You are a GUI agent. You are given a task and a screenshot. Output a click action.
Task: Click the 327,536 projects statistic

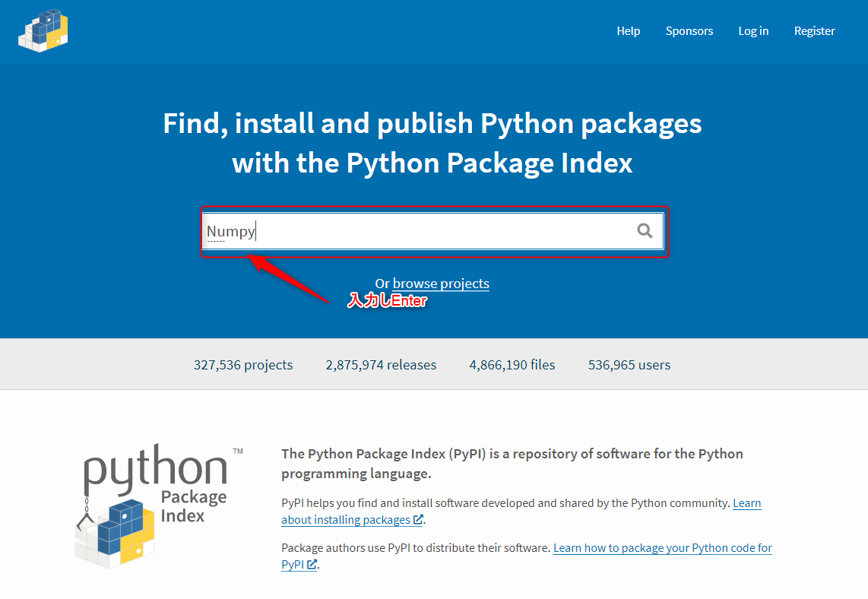click(x=243, y=365)
